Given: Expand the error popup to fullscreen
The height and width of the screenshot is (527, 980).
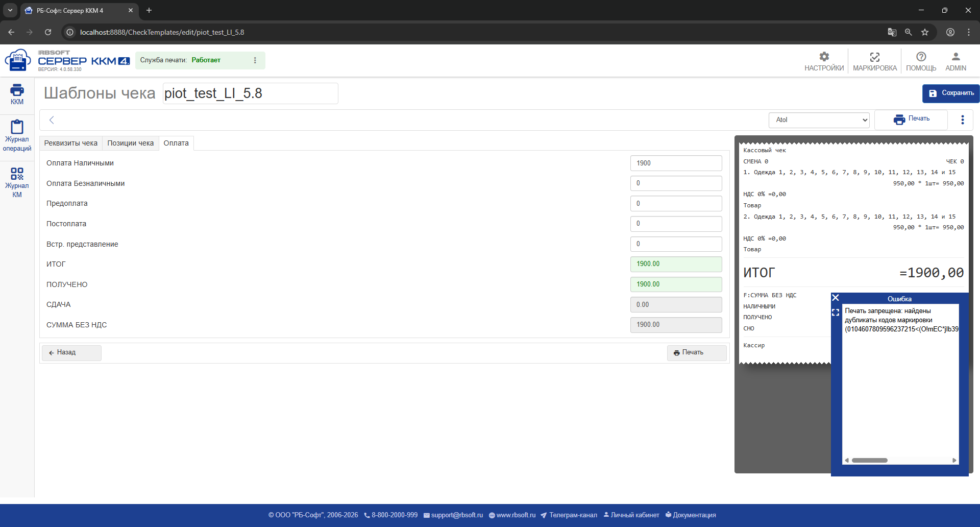Looking at the screenshot, I should pos(836,313).
